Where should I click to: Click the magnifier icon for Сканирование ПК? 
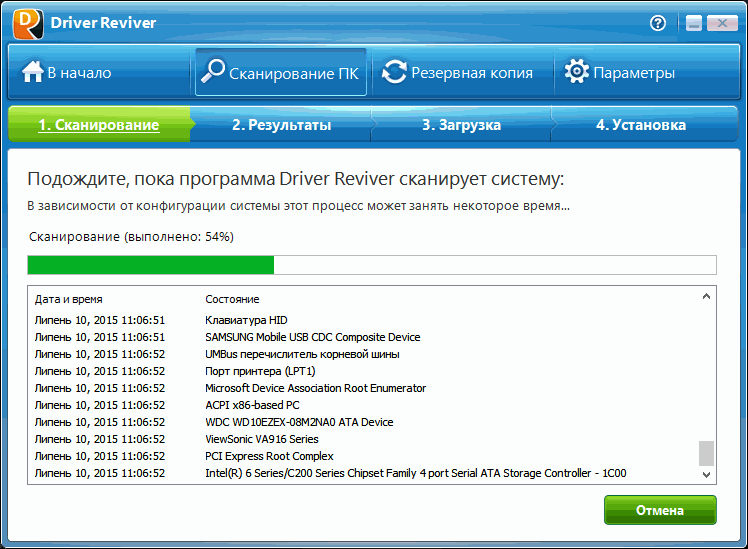[212, 71]
